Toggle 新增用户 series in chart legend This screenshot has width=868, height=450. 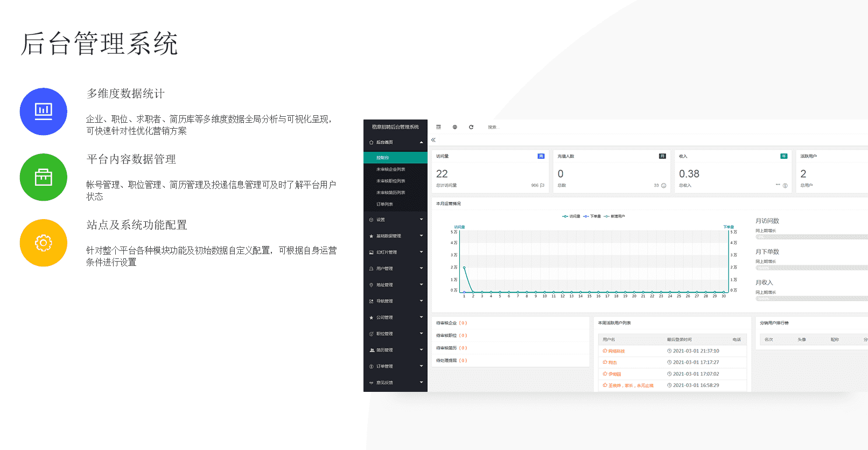point(614,216)
